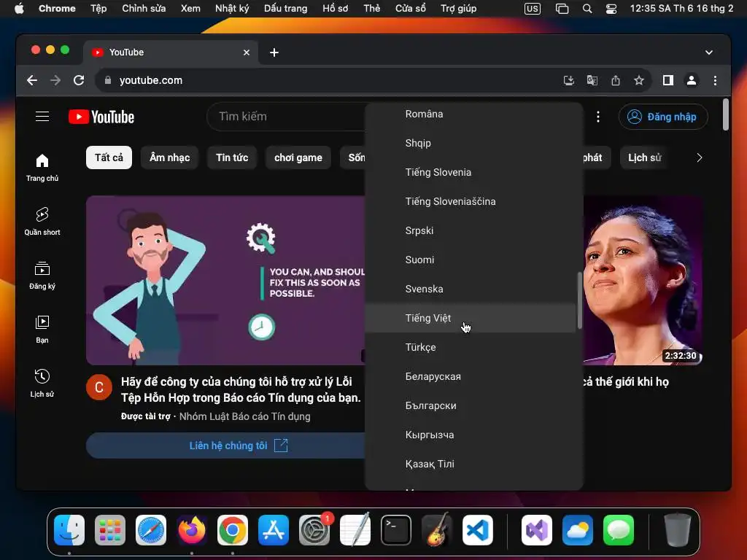747x560 pixels.
Task: Select Âm nhạc chip
Action: 169,157
